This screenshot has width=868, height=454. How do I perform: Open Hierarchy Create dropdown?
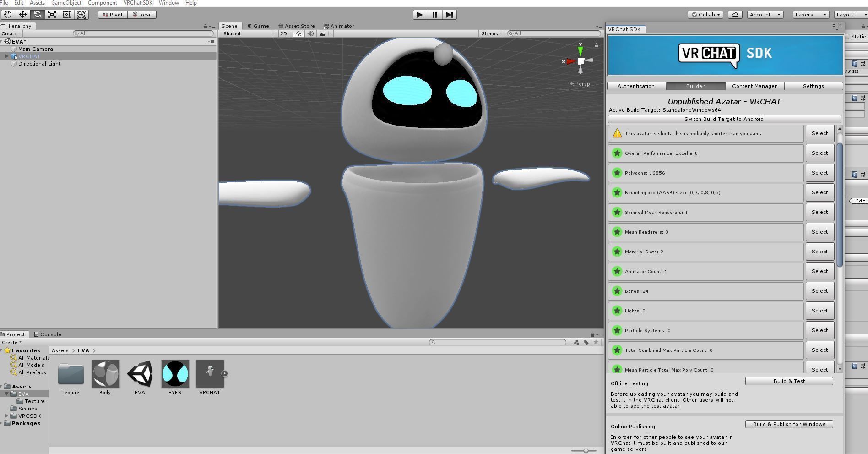[x=11, y=33]
